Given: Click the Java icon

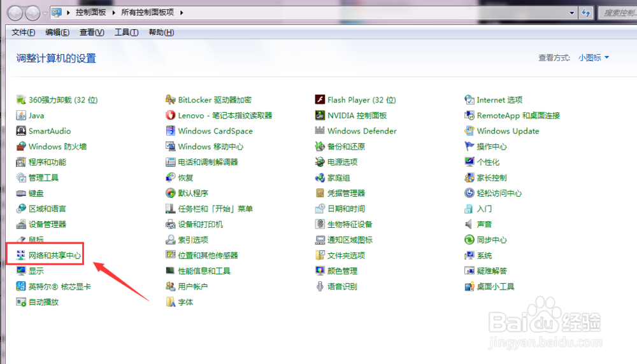Looking at the screenshot, I should (21, 115).
